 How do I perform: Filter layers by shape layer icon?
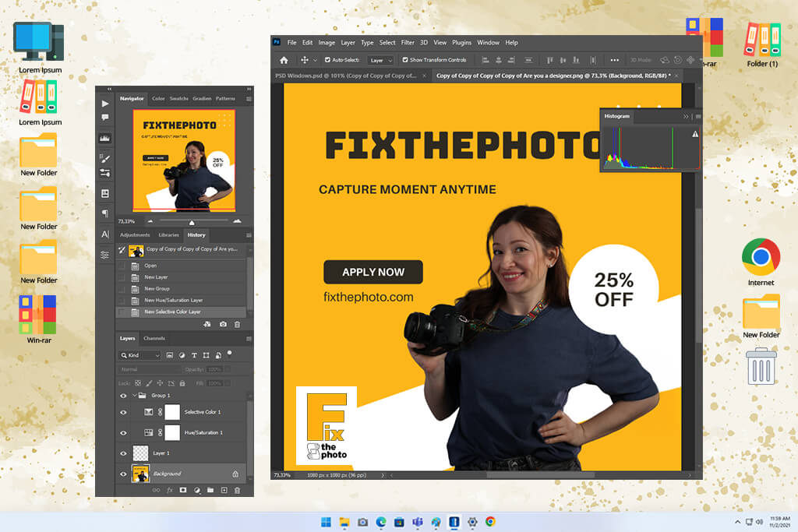pos(206,355)
